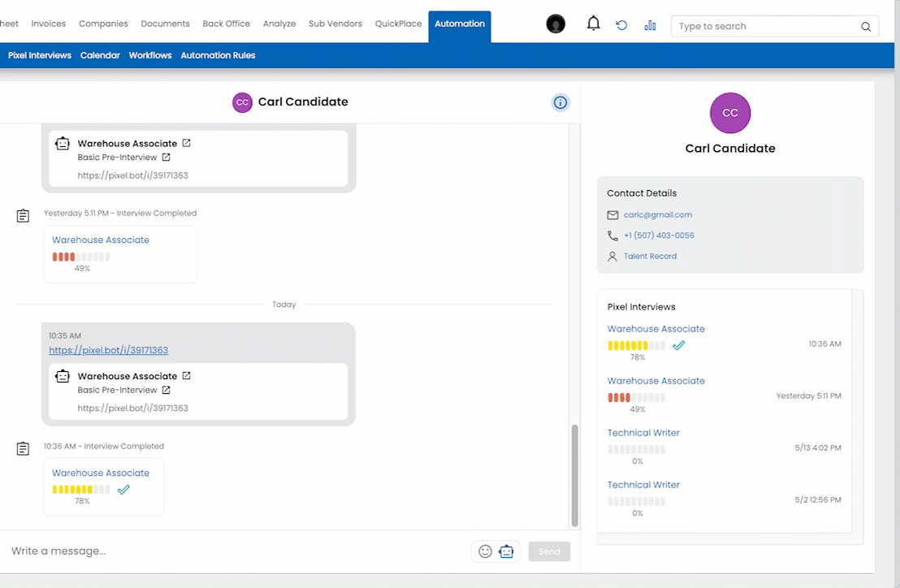Click the phone icon in Contact Details
Viewport: 900px width, 588px height.
pos(612,236)
